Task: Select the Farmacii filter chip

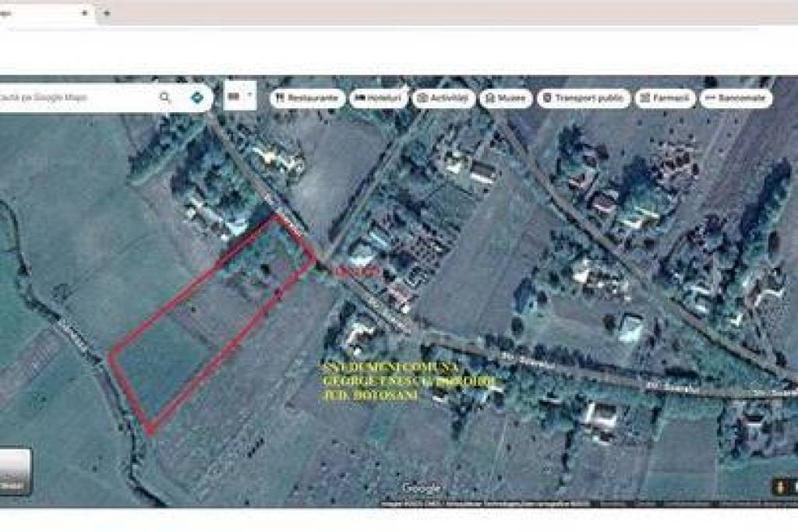Action: (x=665, y=98)
